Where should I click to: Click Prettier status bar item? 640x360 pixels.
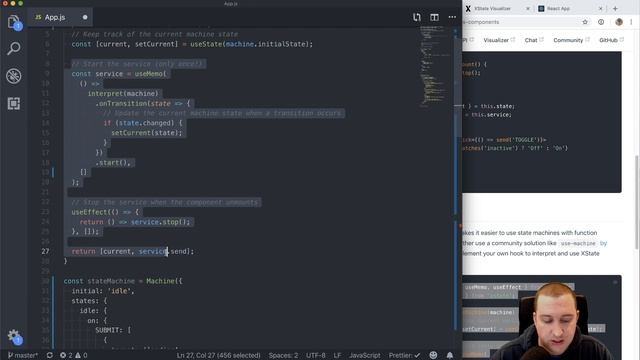pyautogui.click(x=404, y=356)
